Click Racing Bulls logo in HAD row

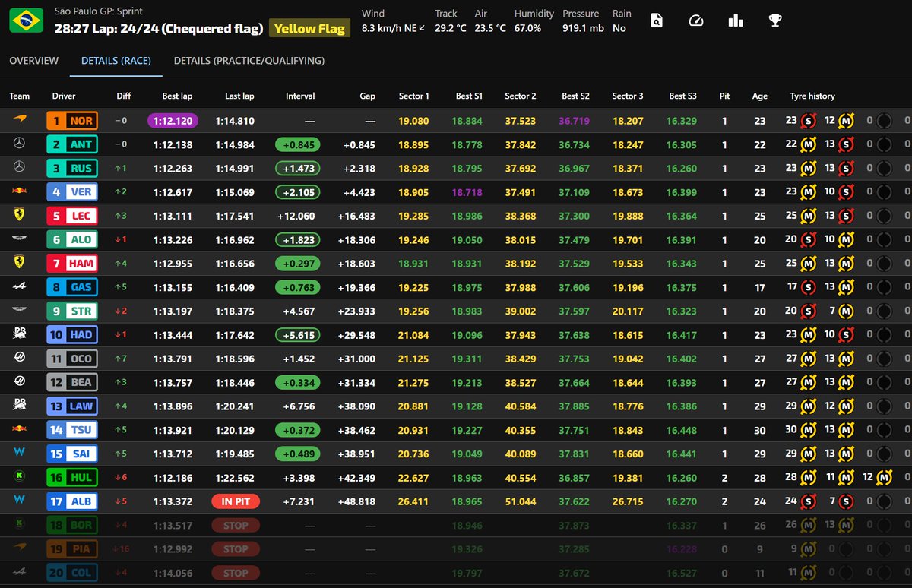[x=20, y=334]
